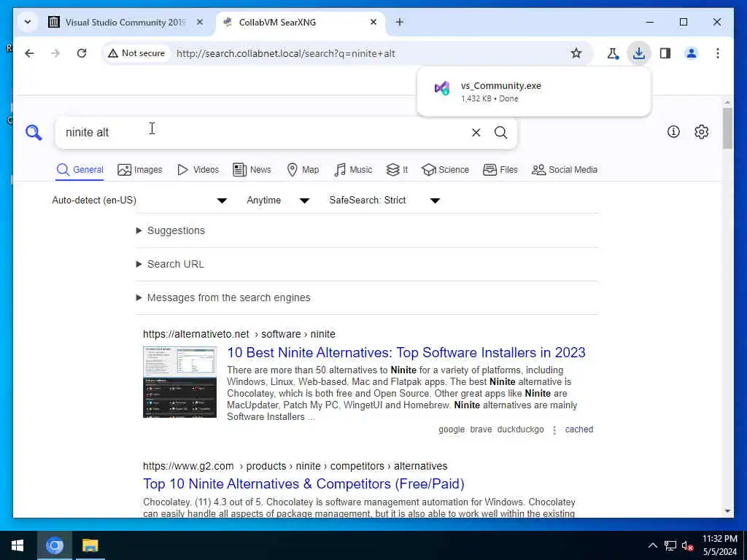
Task: Open the Chrome profile menu
Action: tap(692, 53)
